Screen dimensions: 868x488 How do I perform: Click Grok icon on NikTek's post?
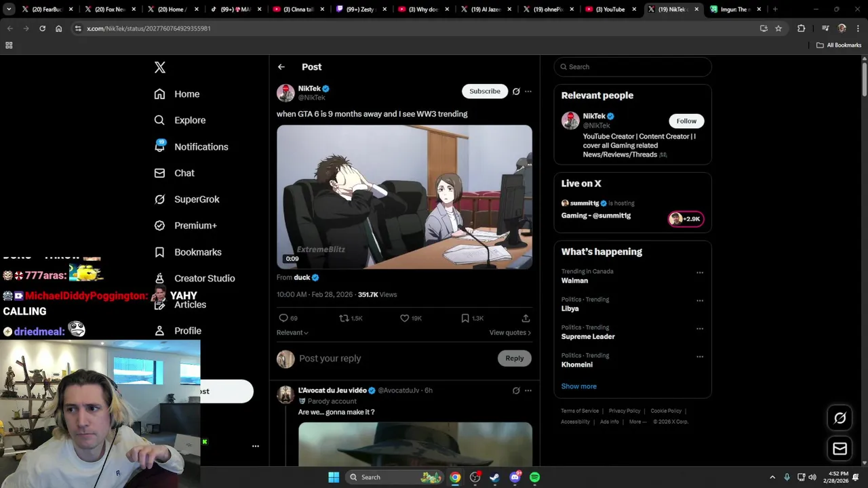tap(516, 91)
